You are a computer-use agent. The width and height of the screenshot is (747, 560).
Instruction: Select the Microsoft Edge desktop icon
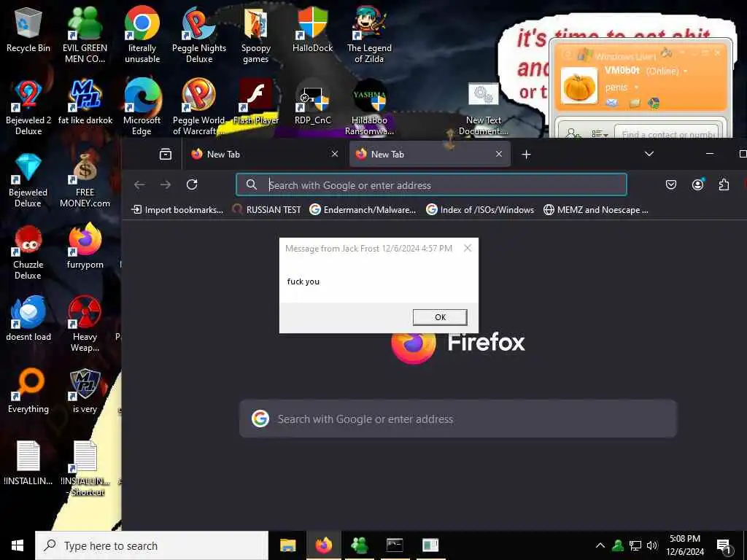click(142, 106)
